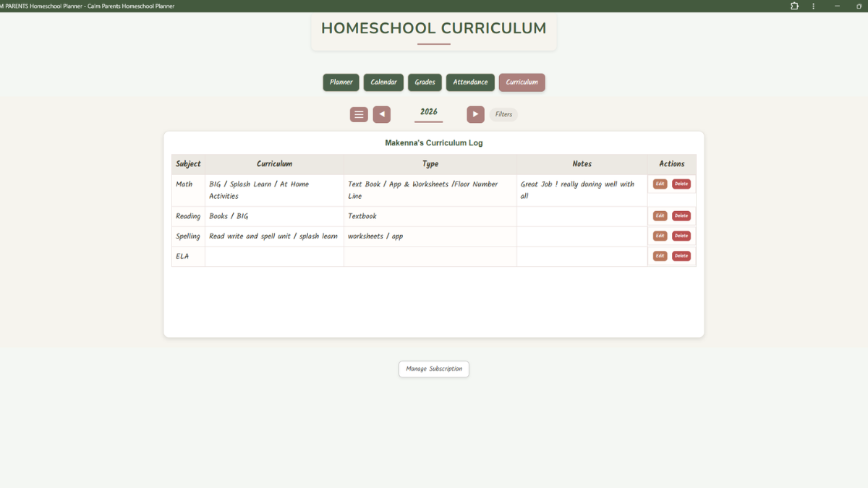This screenshot has height=488, width=868.
Task: Click the Notes column header
Action: click(582, 164)
